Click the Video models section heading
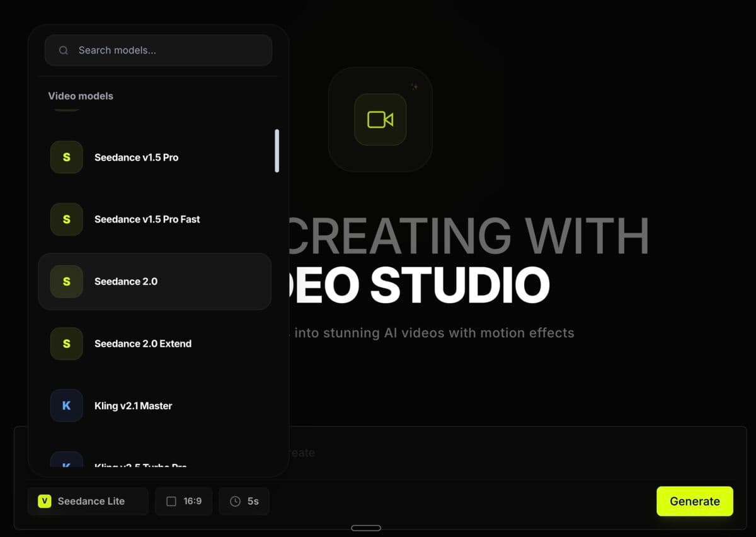 coord(81,96)
